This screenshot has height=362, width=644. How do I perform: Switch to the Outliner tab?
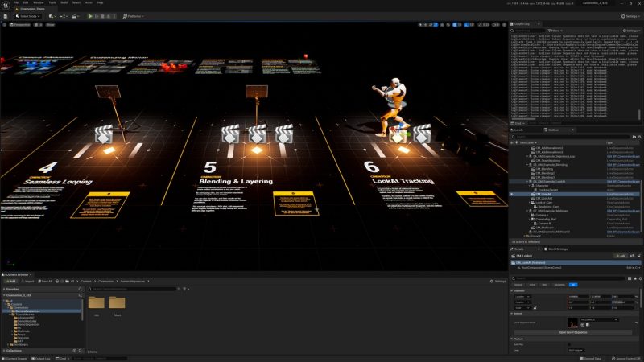[554, 130]
